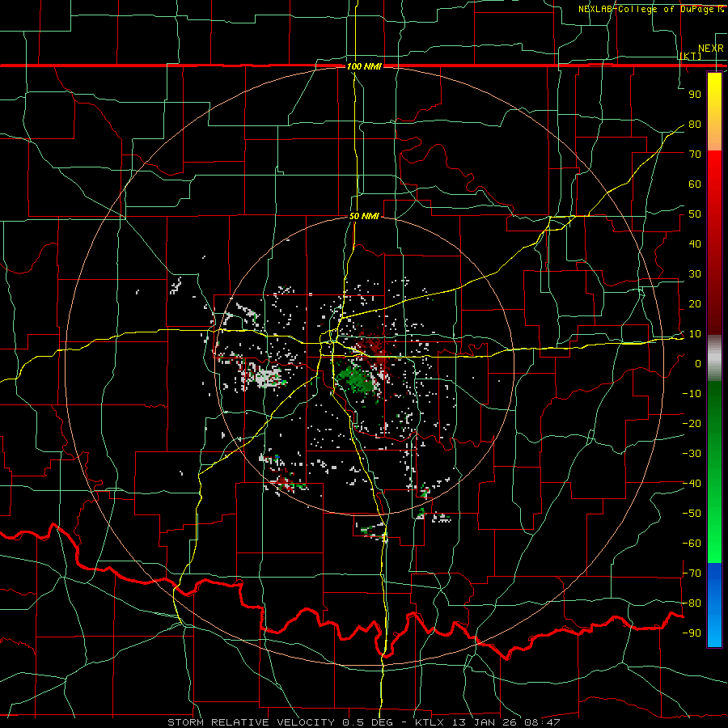Select the "0" scale value

tap(698, 364)
